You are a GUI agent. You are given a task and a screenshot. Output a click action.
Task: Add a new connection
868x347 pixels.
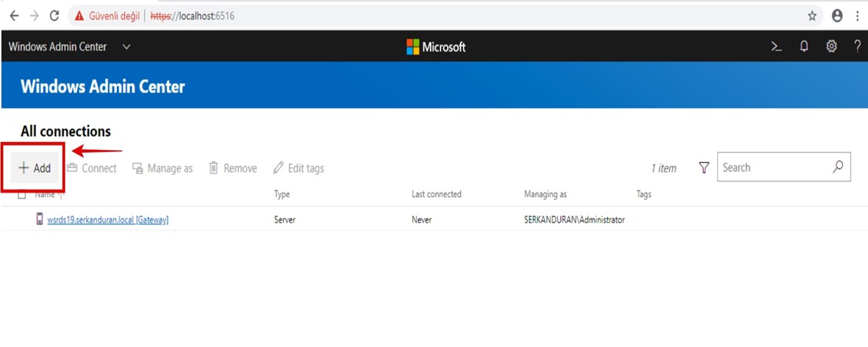click(35, 168)
